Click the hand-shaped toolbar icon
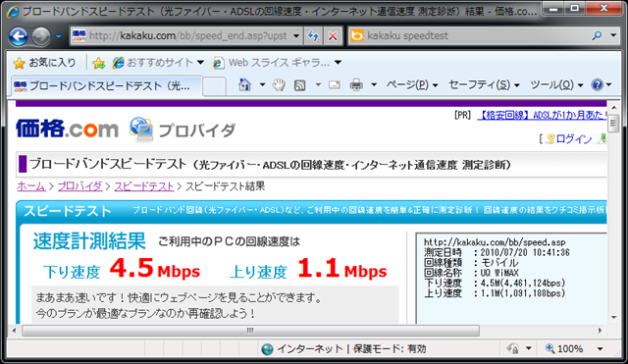Viewport: 628px width, 364px height. click(279, 85)
